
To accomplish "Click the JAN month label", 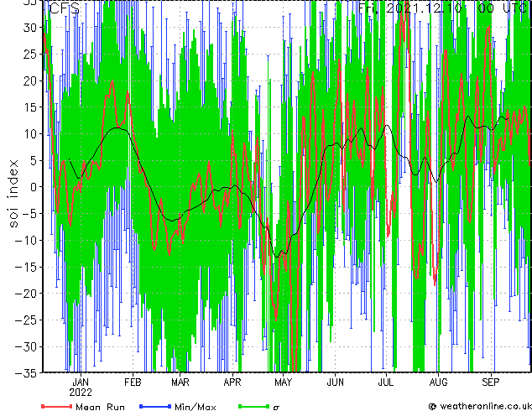I will pos(81,382).
